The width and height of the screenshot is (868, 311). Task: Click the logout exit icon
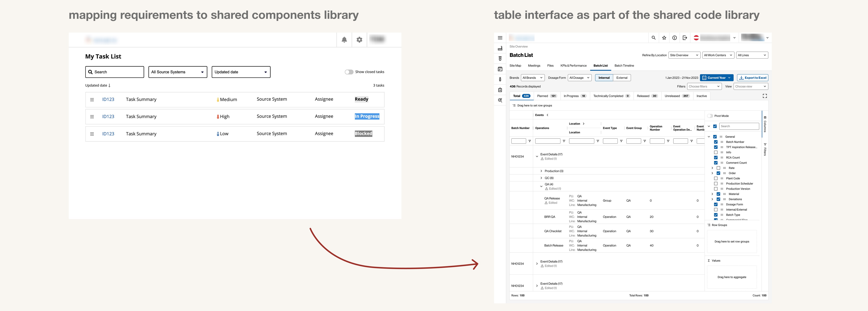[x=685, y=38]
